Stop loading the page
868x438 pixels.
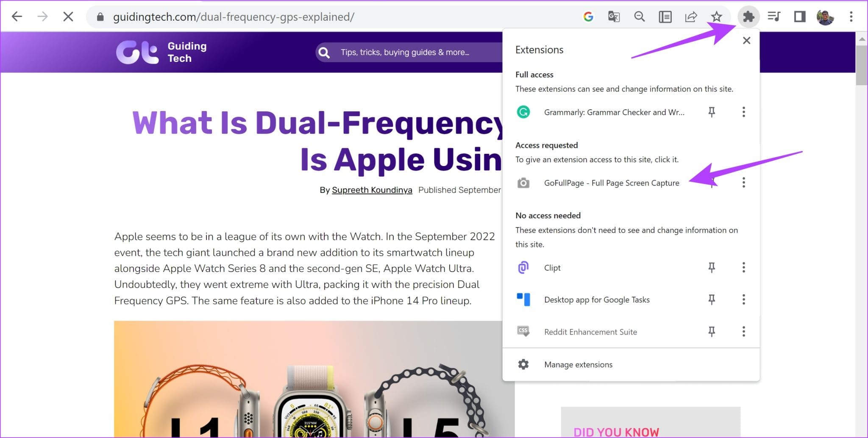tap(68, 17)
